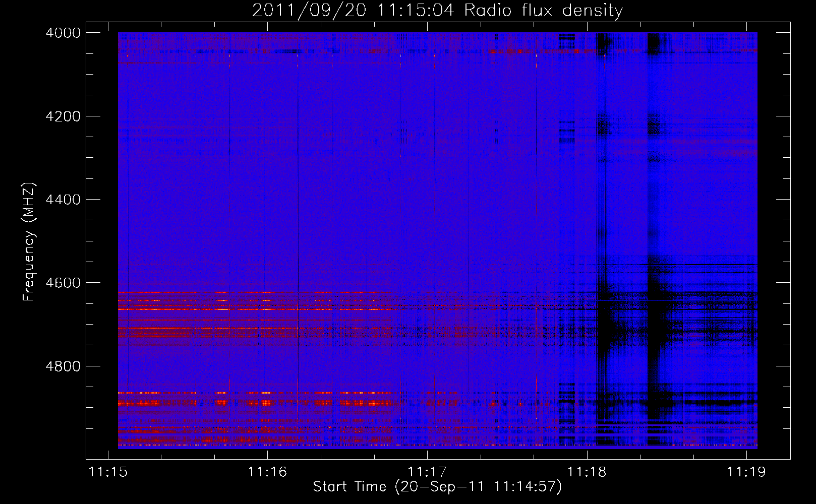This screenshot has height=504, width=816.
Task: Select the 4600 frequency tick label
Action: (63, 283)
